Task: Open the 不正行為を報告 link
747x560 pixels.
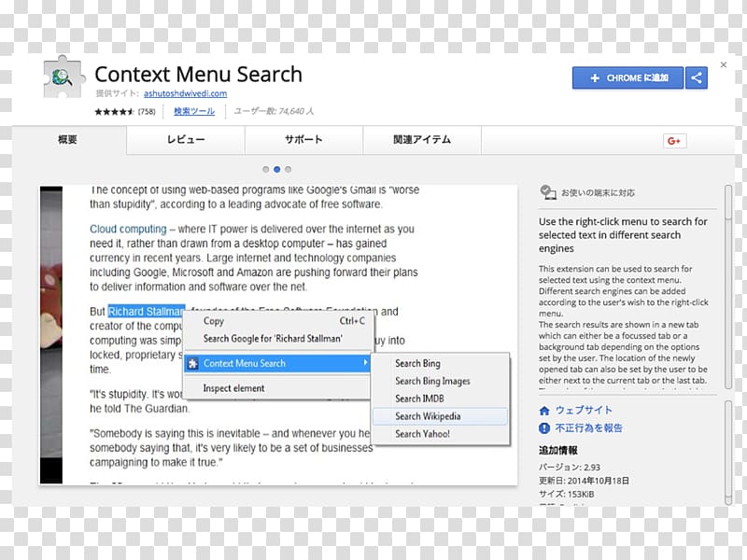Action: pyautogui.click(x=589, y=427)
